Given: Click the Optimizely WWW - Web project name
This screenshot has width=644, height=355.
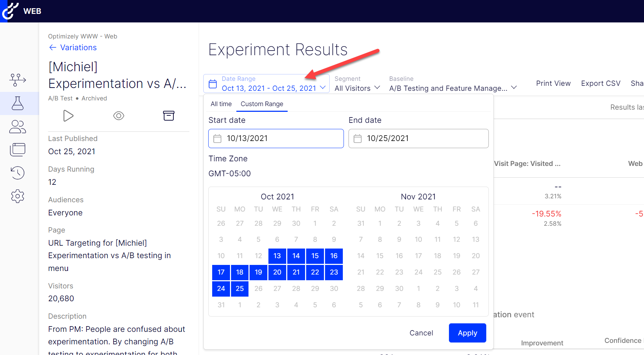Looking at the screenshot, I should click(83, 36).
